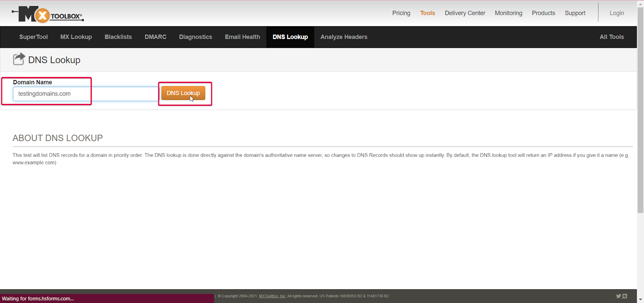Select the DMARC tab
644x303 pixels.
155,37
